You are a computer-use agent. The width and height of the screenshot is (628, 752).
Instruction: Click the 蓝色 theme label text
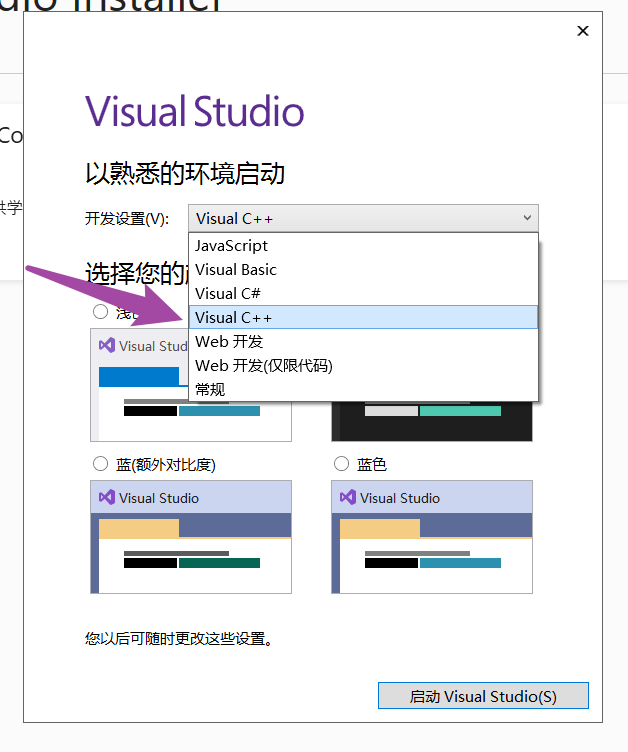372,464
